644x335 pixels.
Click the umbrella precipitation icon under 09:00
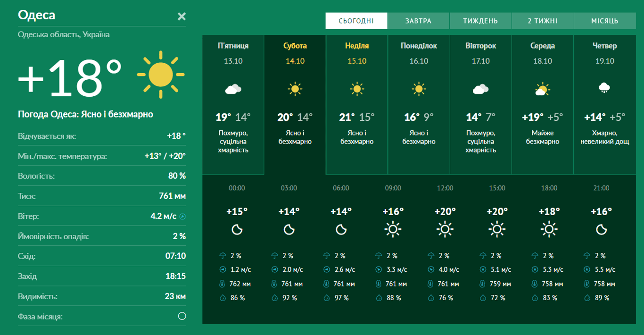click(x=379, y=256)
